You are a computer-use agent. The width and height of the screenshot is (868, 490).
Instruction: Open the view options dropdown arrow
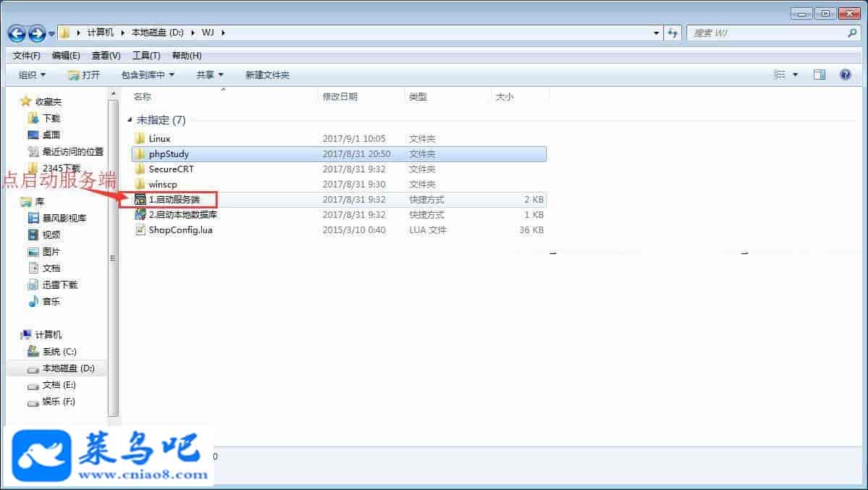coord(796,75)
